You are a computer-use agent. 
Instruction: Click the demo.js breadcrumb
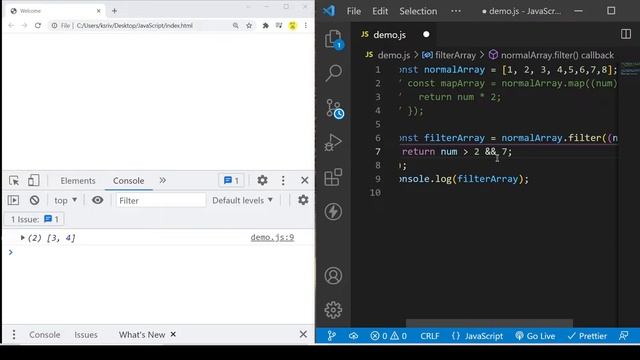(x=388, y=55)
